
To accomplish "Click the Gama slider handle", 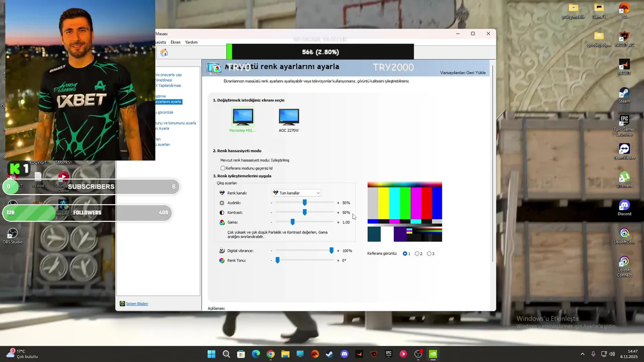I will 292,222.
